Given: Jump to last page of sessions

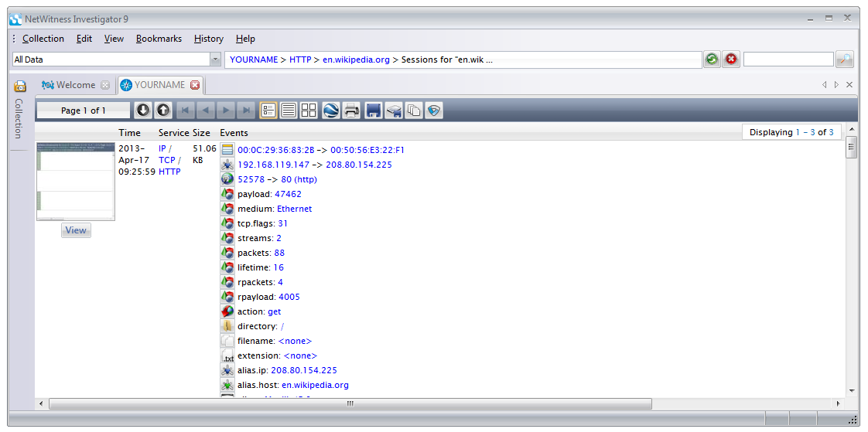Looking at the screenshot, I should (x=245, y=111).
